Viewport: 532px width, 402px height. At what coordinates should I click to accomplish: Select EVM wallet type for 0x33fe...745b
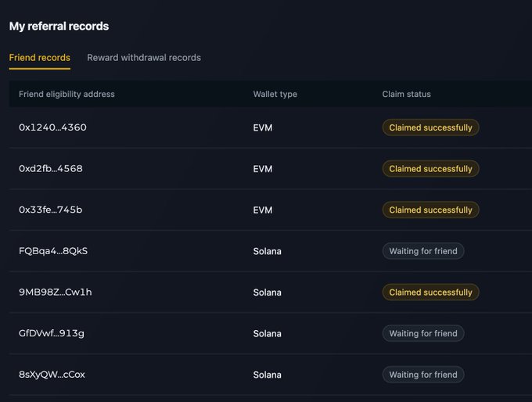pyautogui.click(x=263, y=210)
